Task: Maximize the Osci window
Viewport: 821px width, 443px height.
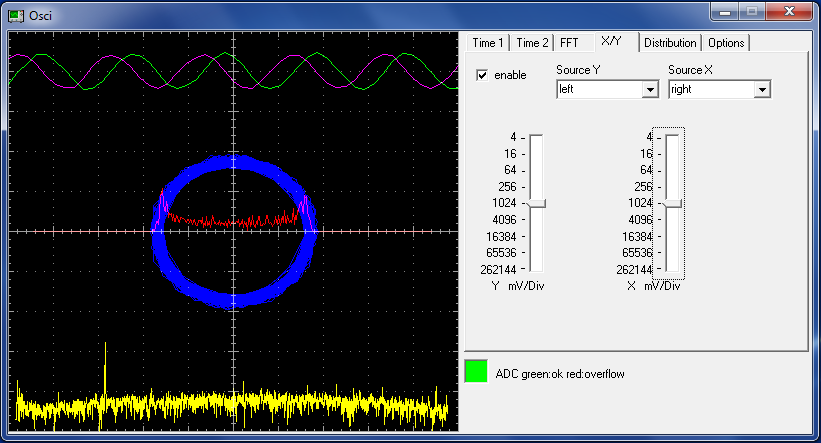Action: [x=753, y=11]
